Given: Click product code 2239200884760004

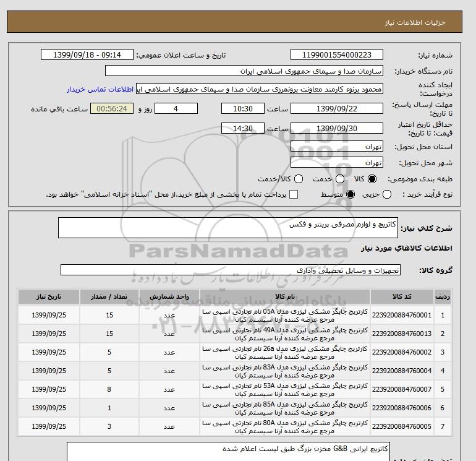Looking at the screenshot, I should point(402,371).
